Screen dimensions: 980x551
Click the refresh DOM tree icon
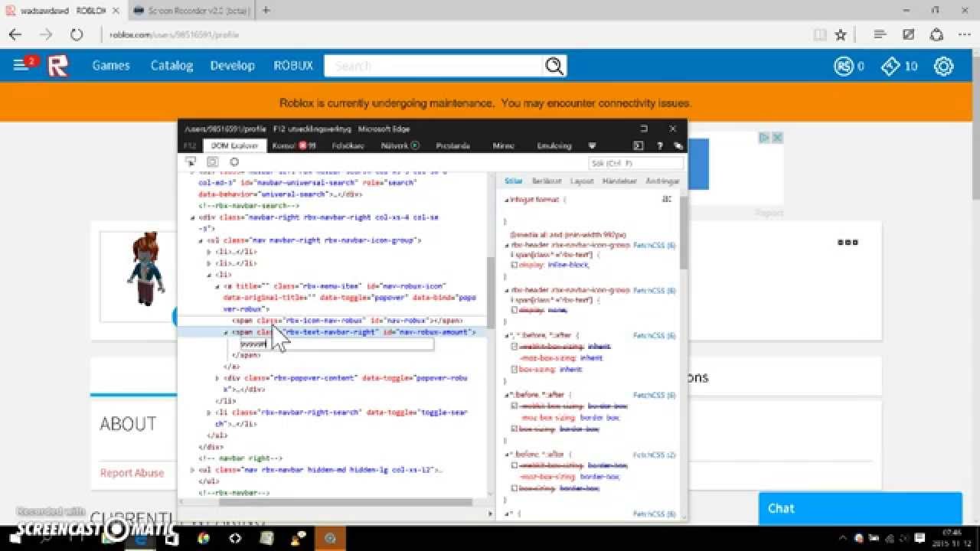[234, 162]
